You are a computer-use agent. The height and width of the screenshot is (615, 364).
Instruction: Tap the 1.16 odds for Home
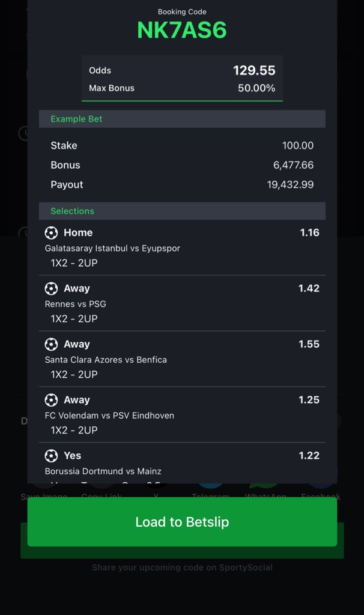tap(309, 232)
